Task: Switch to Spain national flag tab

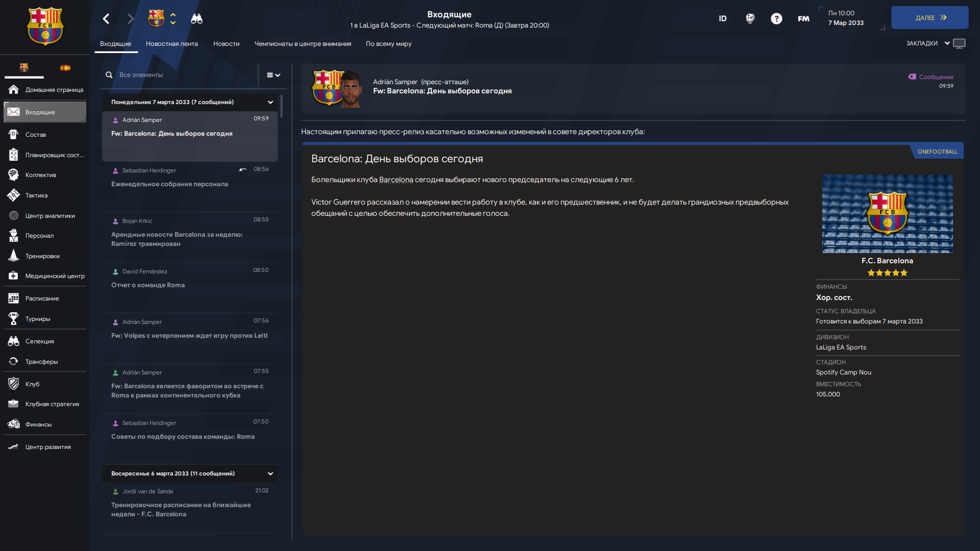Action: tap(65, 68)
